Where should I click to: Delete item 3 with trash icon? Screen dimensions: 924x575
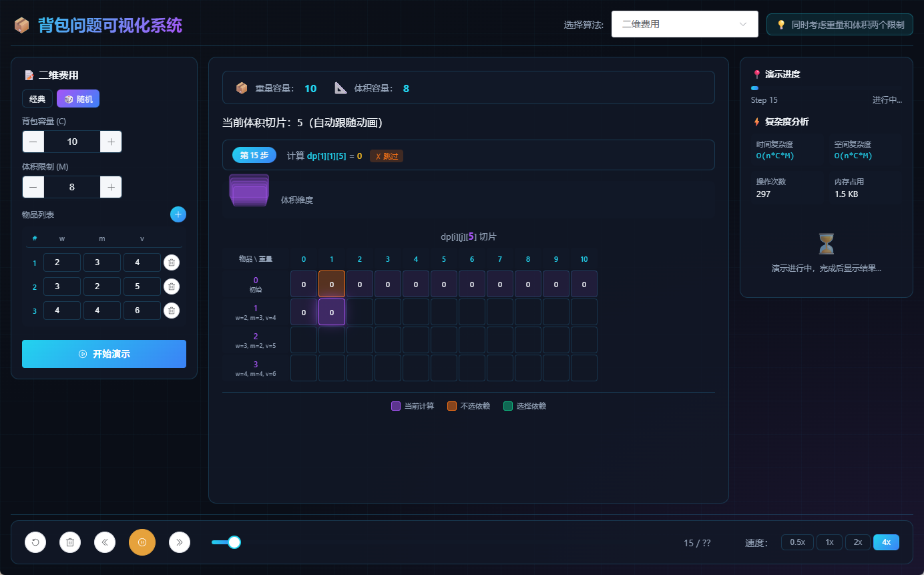pos(172,311)
